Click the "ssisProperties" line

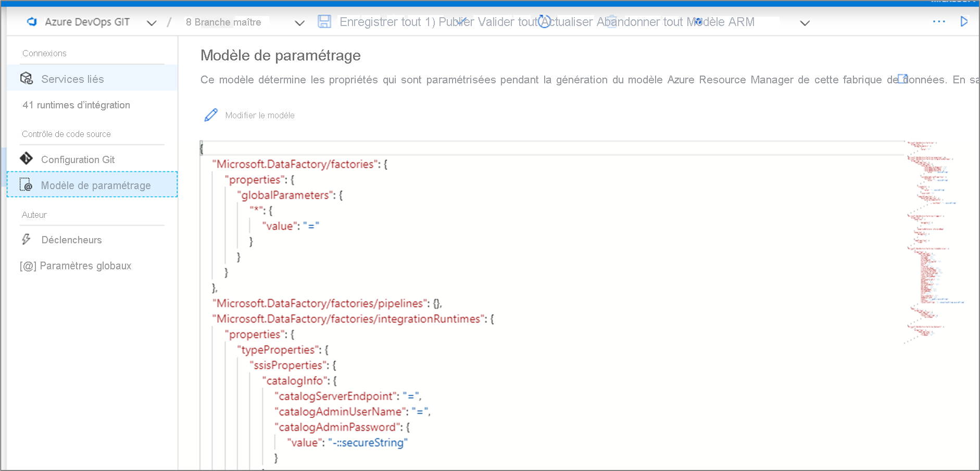293,365
